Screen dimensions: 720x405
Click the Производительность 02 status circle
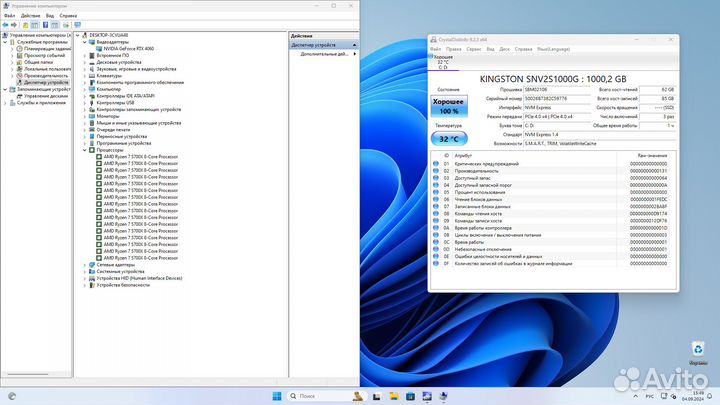pyautogui.click(x=436, y=171)
